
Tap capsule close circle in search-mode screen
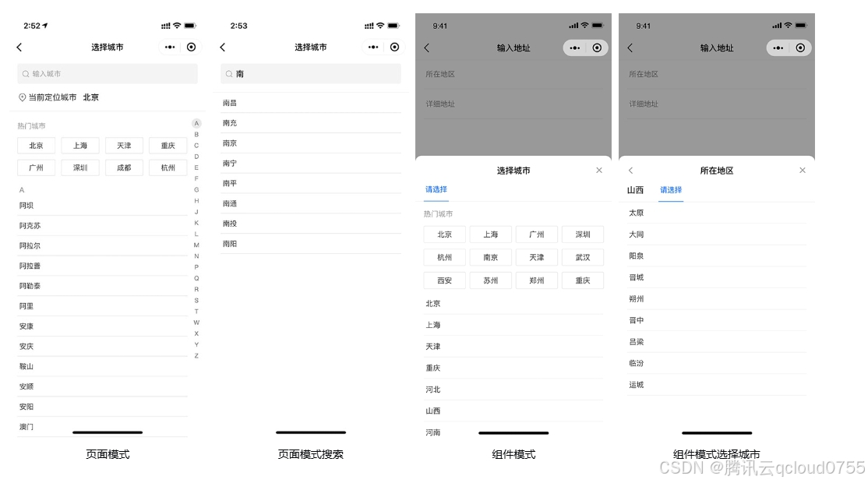(394, 48)
